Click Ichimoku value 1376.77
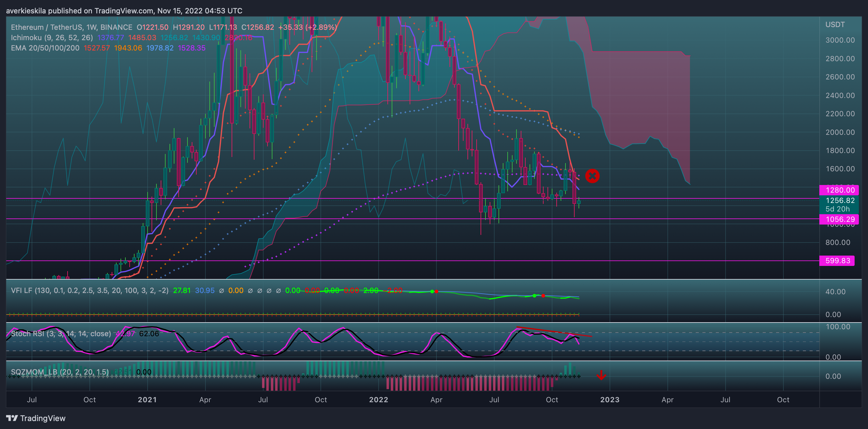The width and height of the screenshot is (868, 429). pos(110,38)
